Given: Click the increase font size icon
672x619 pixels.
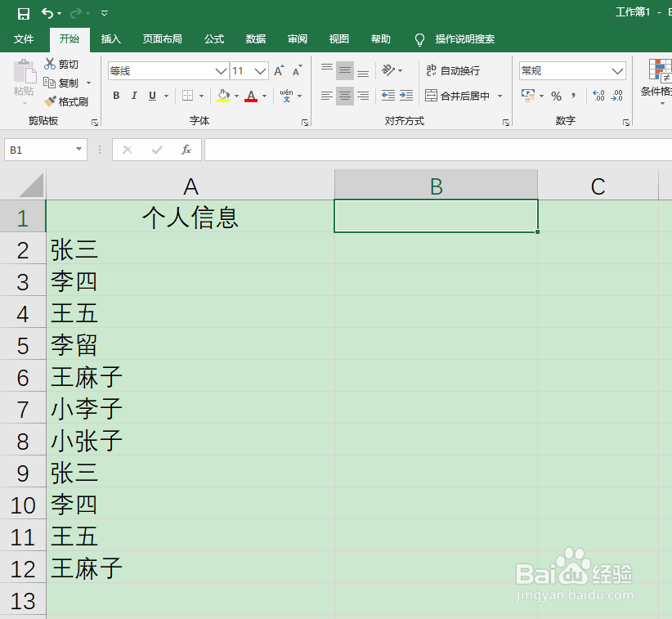Looking at the screenshot, I should click(x=279, y=70).
